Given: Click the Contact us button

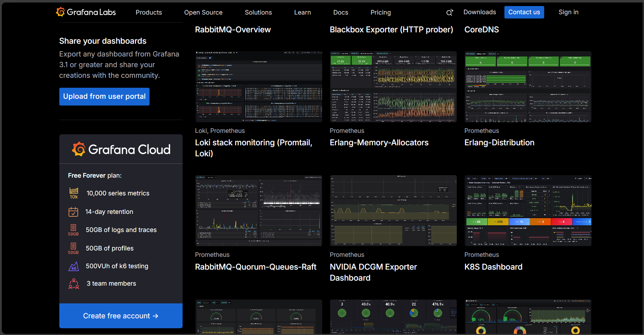Looking at the screenshot, I should (x=524, y=12).
